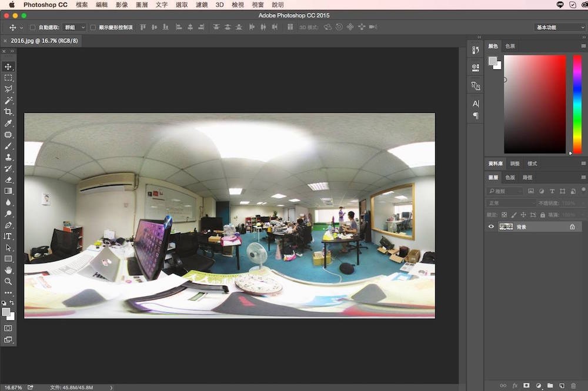This screenshot has height=391, width=588.
Task: Check the 顯示變形控制項 checkbox
Action: pos(93,28)
